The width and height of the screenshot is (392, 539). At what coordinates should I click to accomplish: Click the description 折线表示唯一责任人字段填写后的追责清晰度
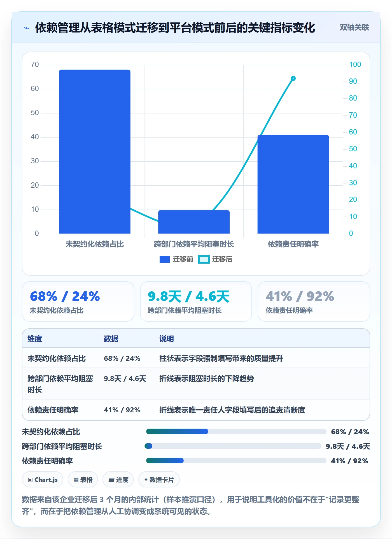click(x=232, y=410)
